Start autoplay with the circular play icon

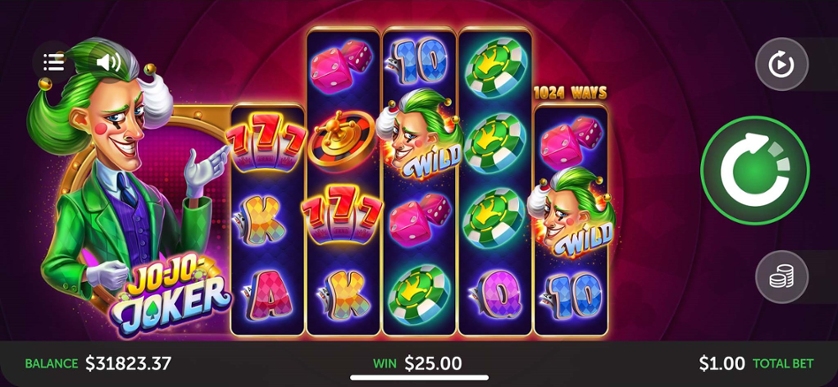781,64
